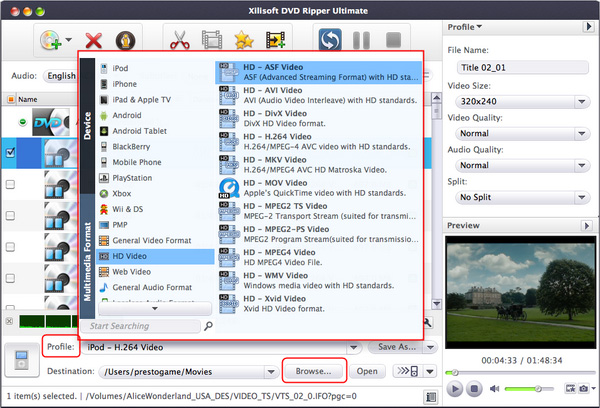Stop the preview playback

coord(474,389)
